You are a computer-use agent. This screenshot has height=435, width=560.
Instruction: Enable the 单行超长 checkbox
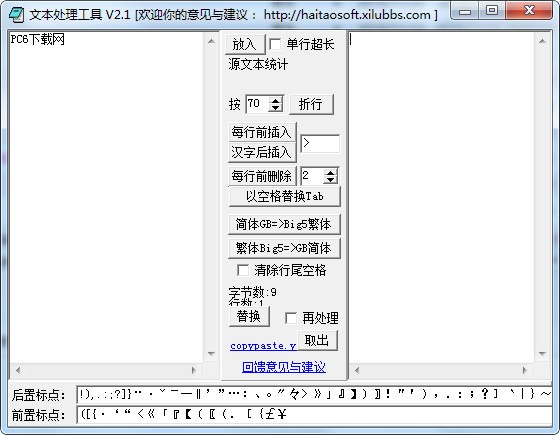(x=275, y=44)
